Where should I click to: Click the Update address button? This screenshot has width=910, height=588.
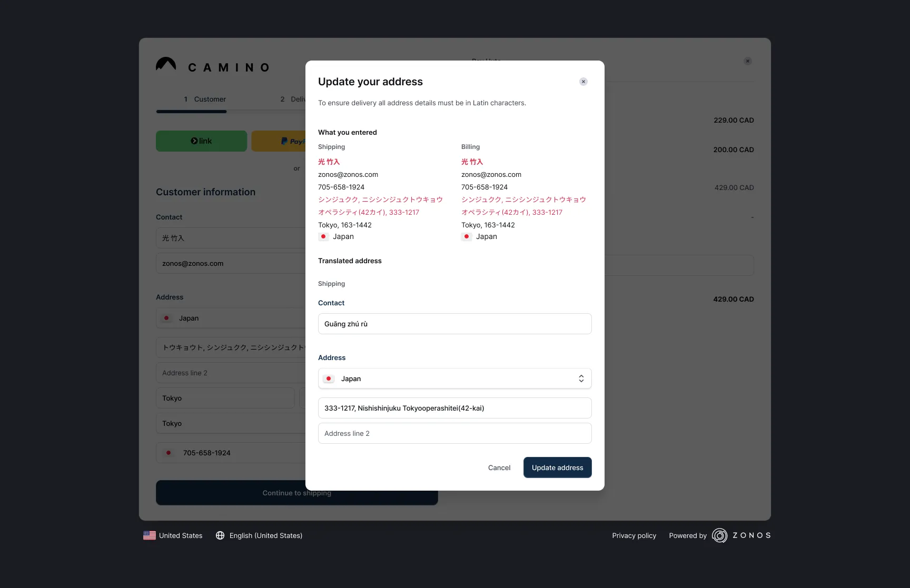coord(557,467)
